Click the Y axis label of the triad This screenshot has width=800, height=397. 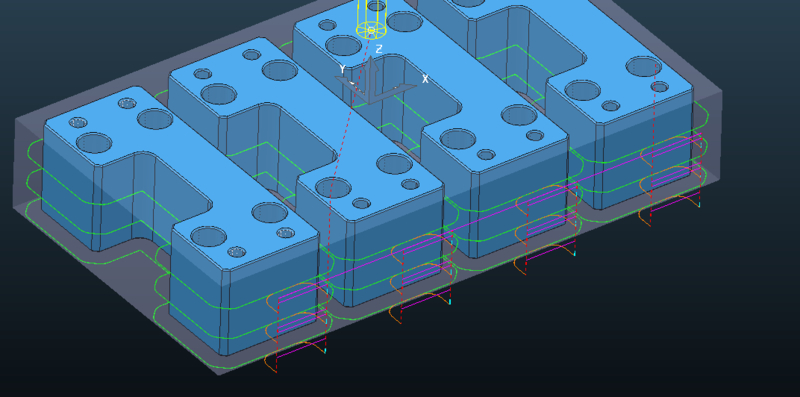pyautogui.click(x=343, y=69)
